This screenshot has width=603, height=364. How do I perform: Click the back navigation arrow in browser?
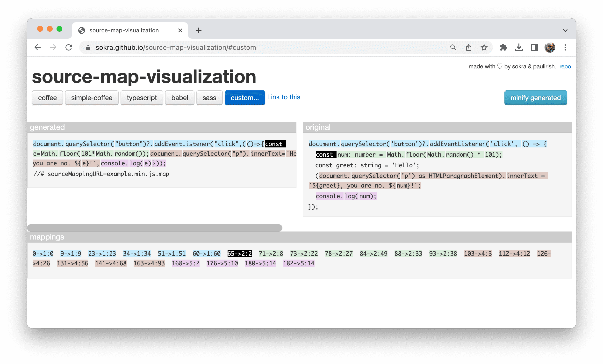pyautogui.click(x=38, y=47)
